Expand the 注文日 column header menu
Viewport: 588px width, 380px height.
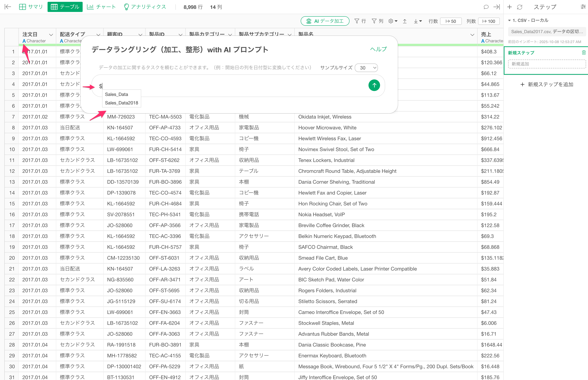point(51,35)
